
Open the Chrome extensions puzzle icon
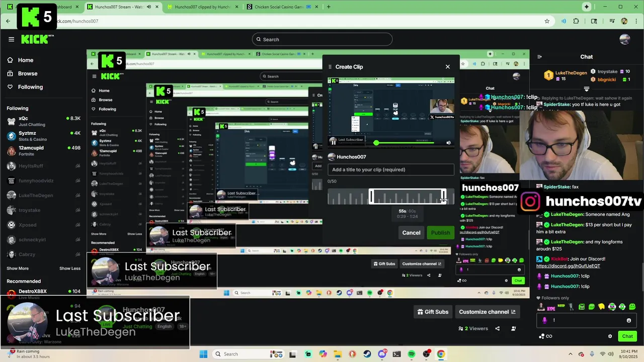tap(576, 21)
